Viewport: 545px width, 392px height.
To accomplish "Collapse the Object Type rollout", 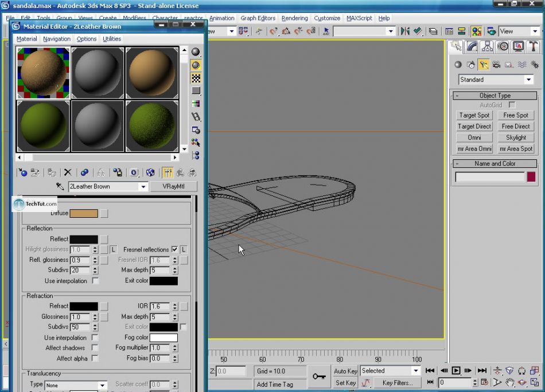I will (495, 96).
